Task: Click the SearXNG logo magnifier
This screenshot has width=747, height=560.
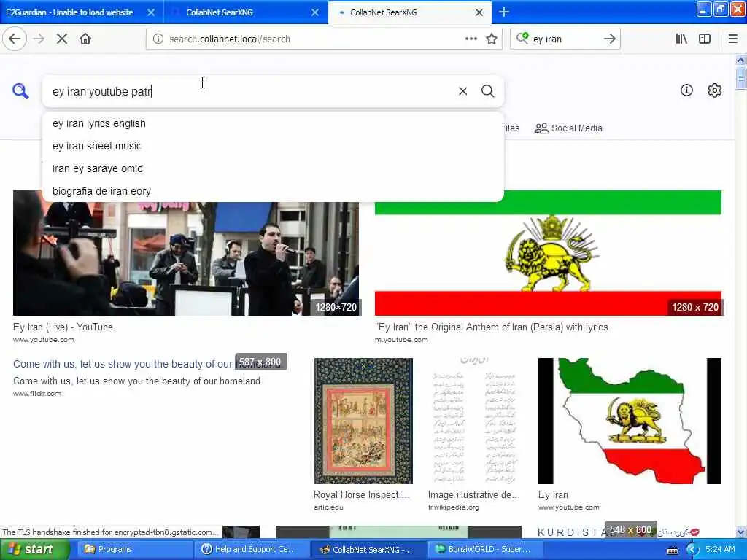Action: (20, 91)
